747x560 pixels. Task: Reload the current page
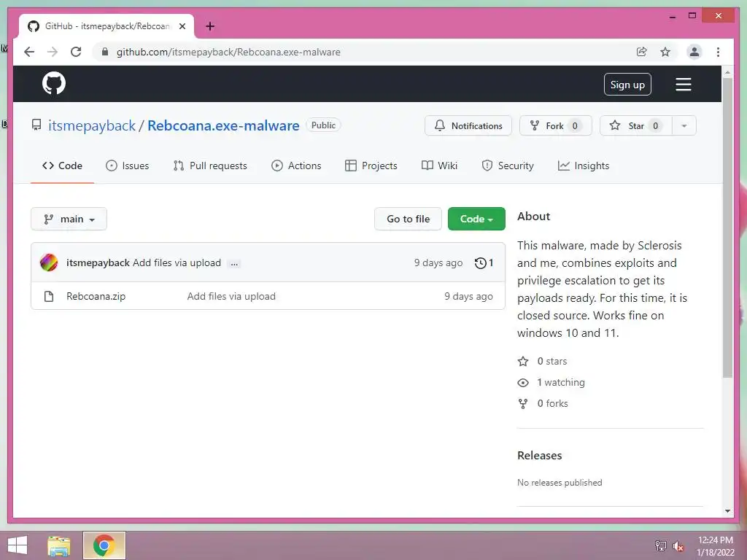[x=76, y=52]
